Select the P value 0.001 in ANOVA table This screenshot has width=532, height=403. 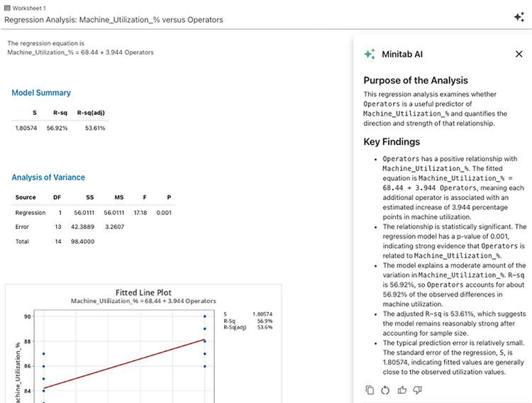coord(164,213)
